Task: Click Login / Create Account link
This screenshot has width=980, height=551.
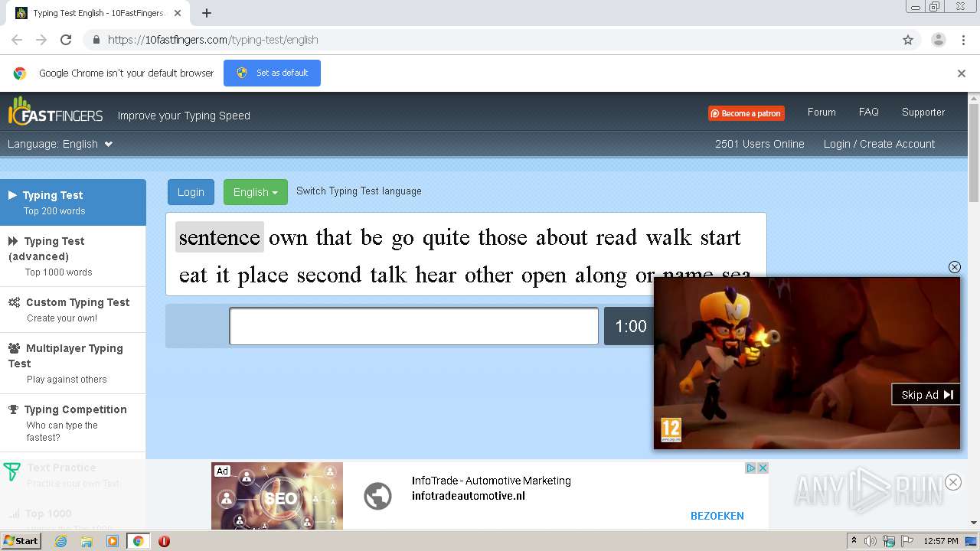Action: click(879, 144)
